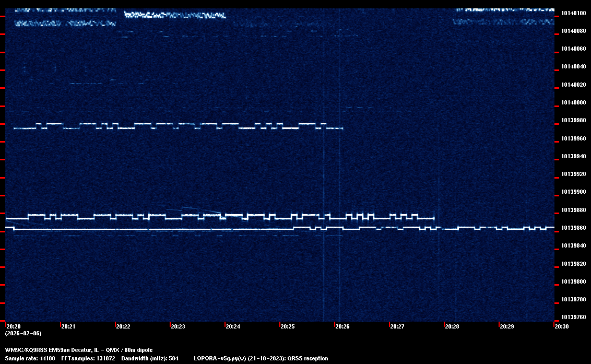
Task: Select the 20:28 time marker
Action: 452,326
